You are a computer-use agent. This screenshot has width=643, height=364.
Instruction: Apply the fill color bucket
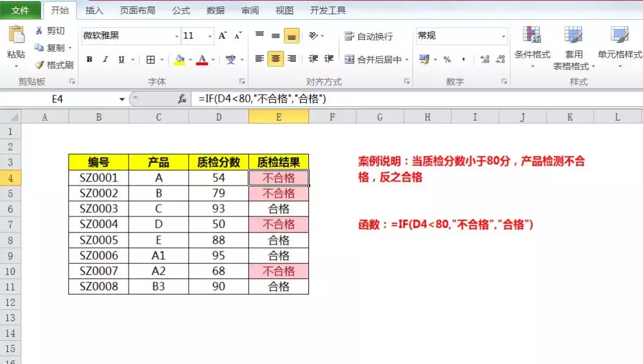tap(180, 60)
